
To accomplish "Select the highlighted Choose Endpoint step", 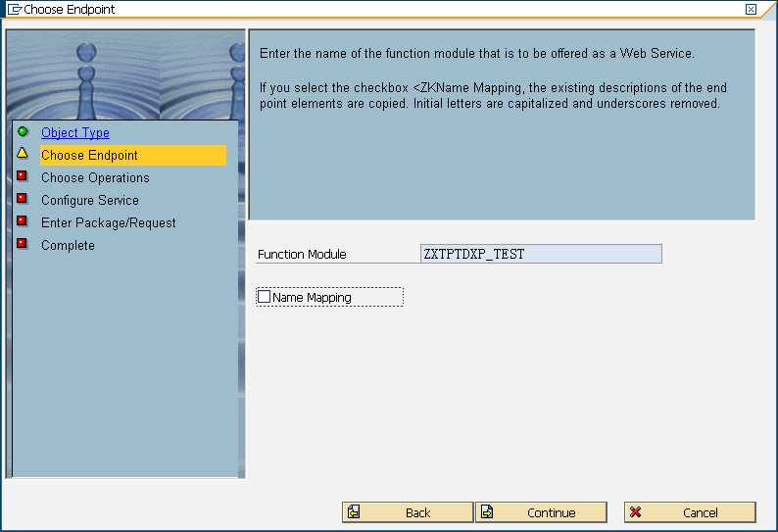I will pyautogui.click(x=133, y=155).
